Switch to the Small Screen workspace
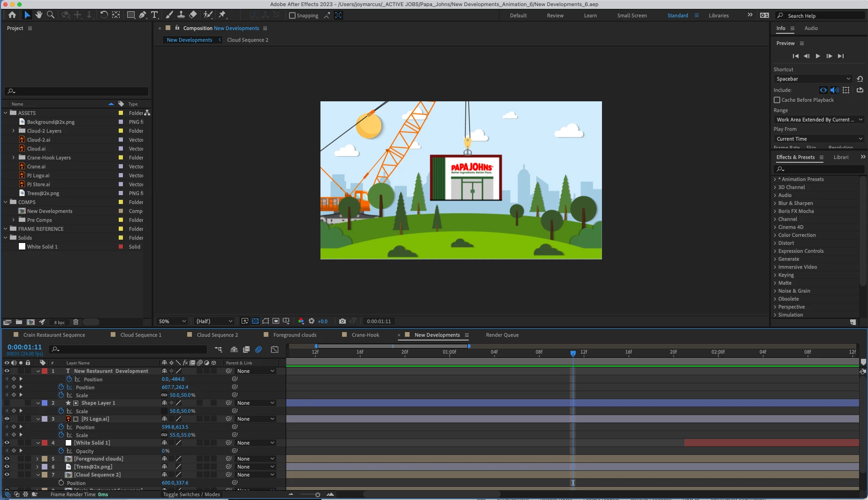This screenshot has width=868, height=500. (632, 15)
